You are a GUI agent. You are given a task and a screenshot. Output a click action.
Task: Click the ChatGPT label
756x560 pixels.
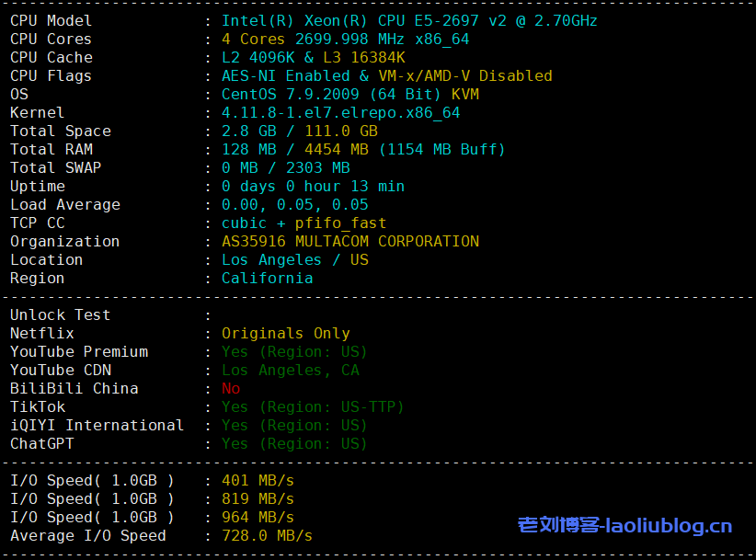(41, 443)
